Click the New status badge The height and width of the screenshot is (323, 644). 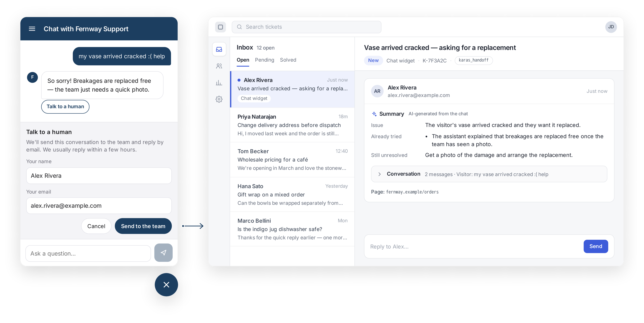(373, 61)
